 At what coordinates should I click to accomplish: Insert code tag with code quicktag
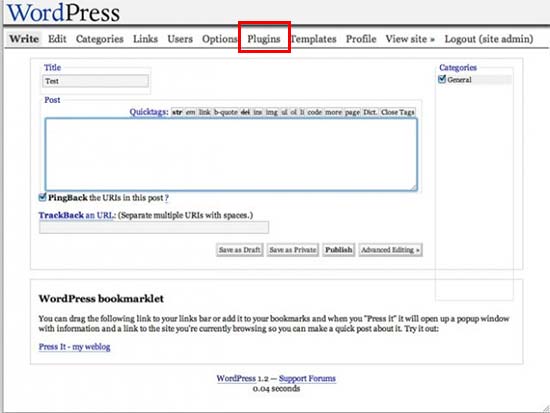315,112
